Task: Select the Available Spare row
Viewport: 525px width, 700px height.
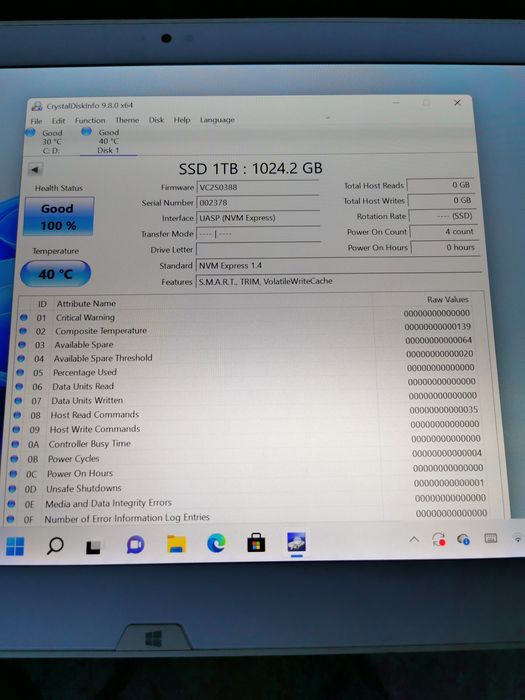Action: pyautogui.click(x=246, y=343)
